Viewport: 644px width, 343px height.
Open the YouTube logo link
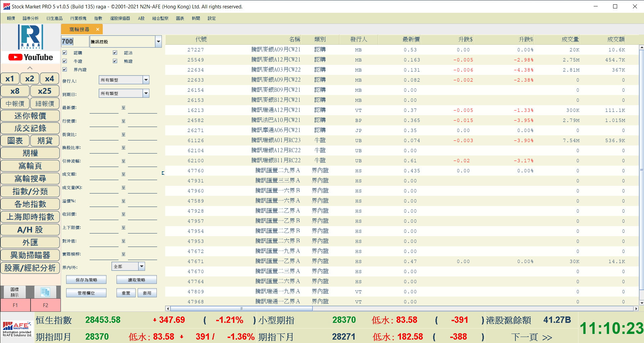(x=31, y=57)
